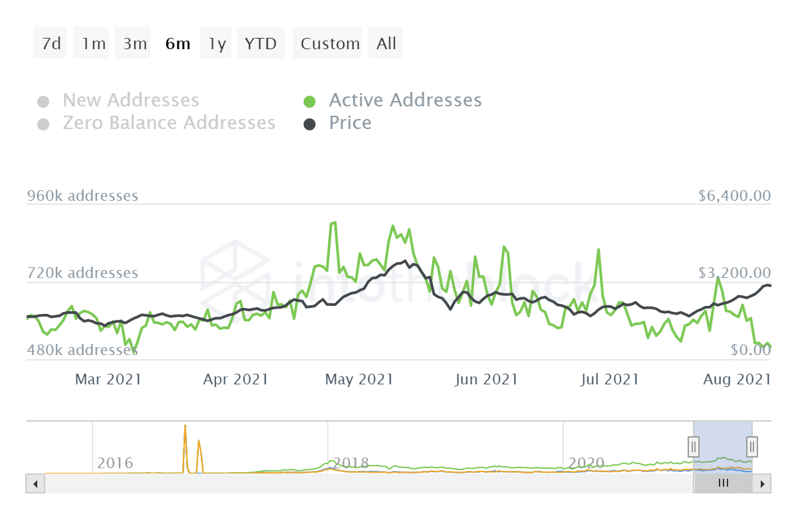Switch to the 6m tab
The width and height of the screenshot is (798, 532).
click(x=178, y=43)
